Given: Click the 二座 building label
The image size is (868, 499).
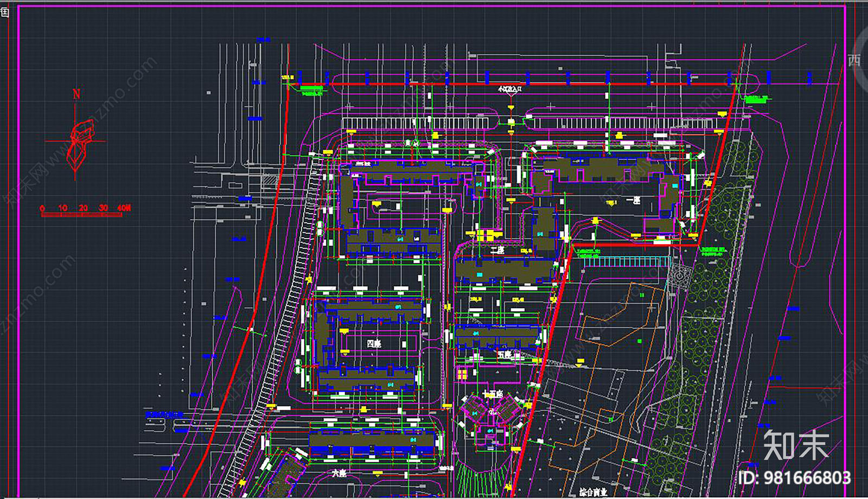Looking at the screenshot, I should click(x=497, y=251).
